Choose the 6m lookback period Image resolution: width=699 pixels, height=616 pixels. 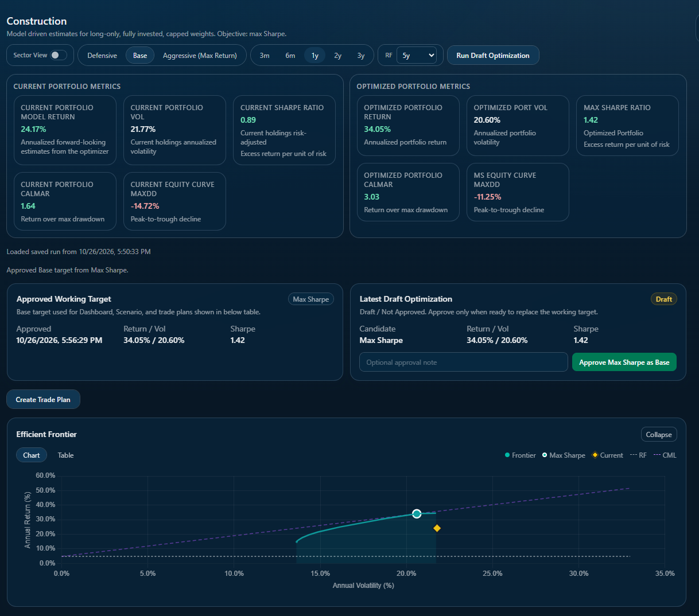(x=290, y=56)
